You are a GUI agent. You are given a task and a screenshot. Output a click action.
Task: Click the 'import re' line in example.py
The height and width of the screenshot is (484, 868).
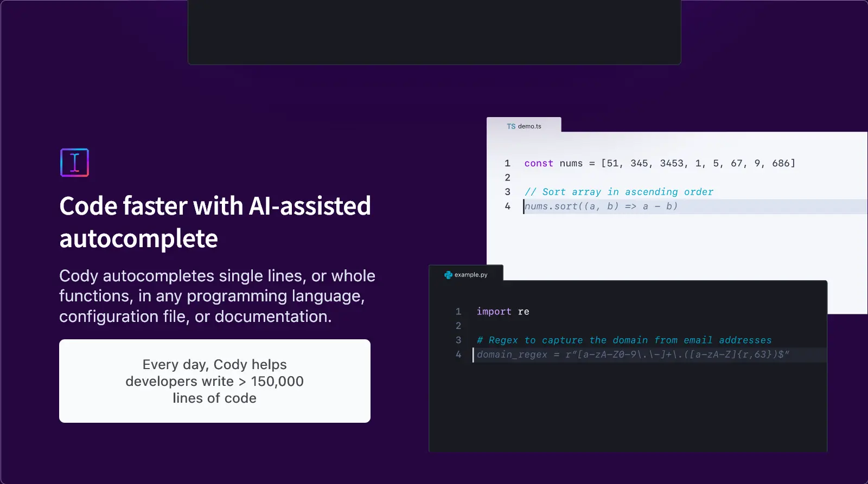[x=503, y=312]
